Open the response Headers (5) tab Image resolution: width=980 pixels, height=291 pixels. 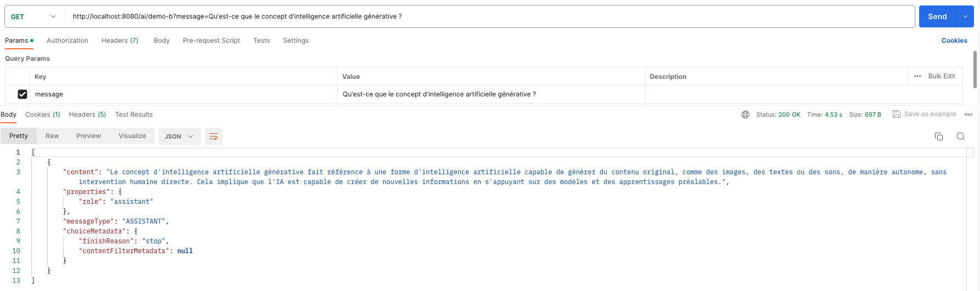coord(88,115)
